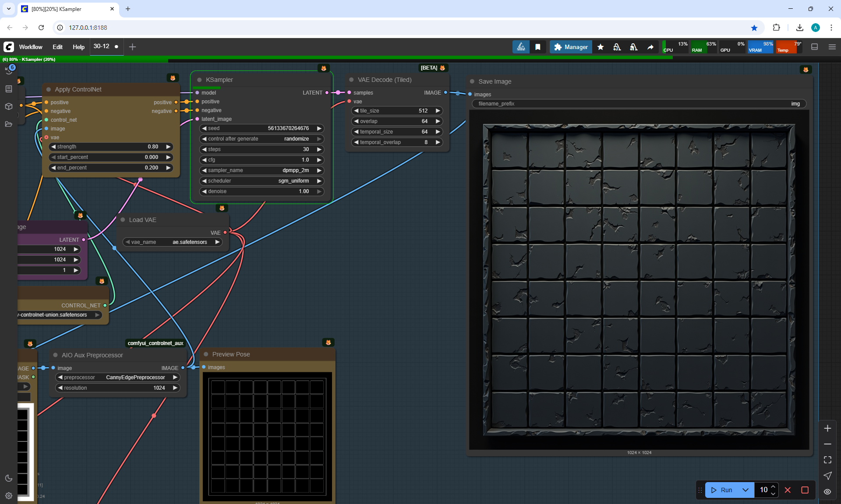Open the node library cube icon

pyautogui.click(x=9, y=106)
